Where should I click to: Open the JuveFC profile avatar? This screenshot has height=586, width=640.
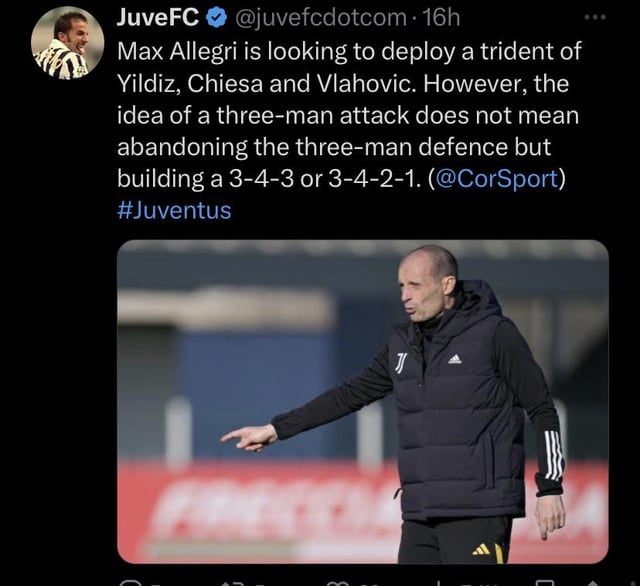click(67, 42)
